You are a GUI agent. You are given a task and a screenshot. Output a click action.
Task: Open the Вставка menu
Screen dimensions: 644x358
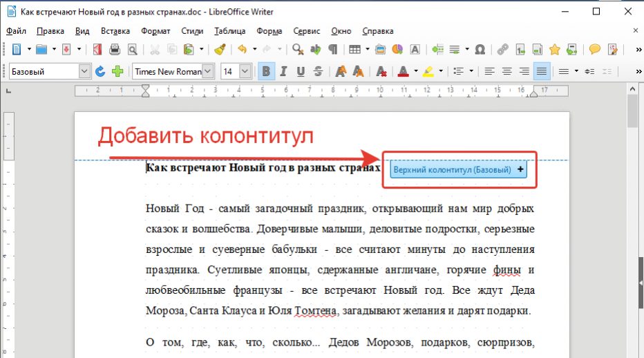(115, 31)
